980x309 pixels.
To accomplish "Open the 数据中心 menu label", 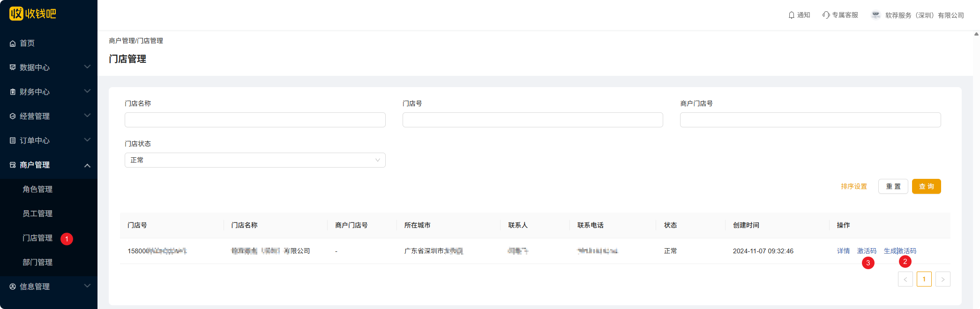I will (35, 67).
